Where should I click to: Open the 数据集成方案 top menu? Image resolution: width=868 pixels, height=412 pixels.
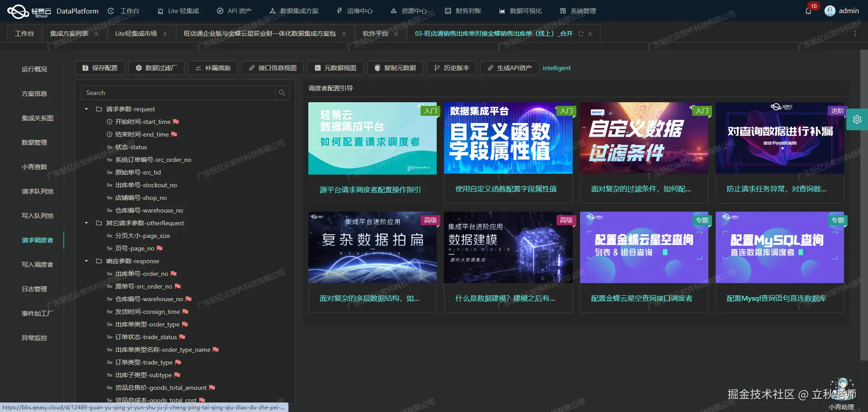[x=294, y=10]
